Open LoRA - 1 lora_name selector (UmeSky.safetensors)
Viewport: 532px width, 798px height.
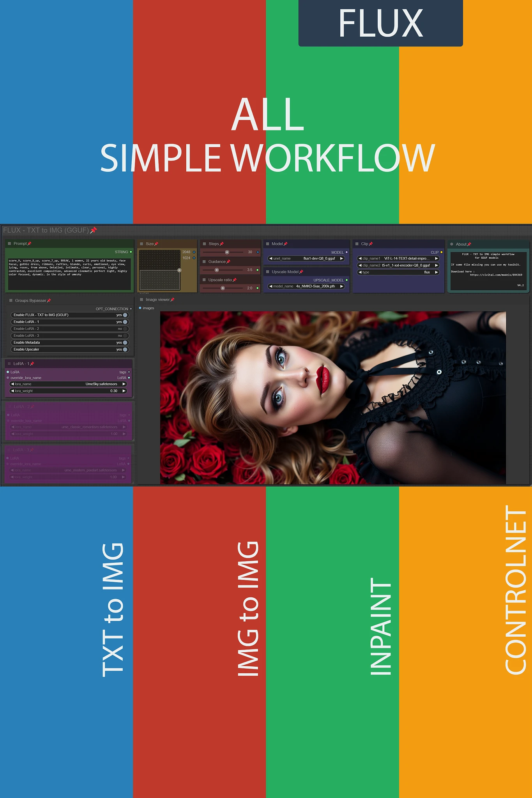69,384
